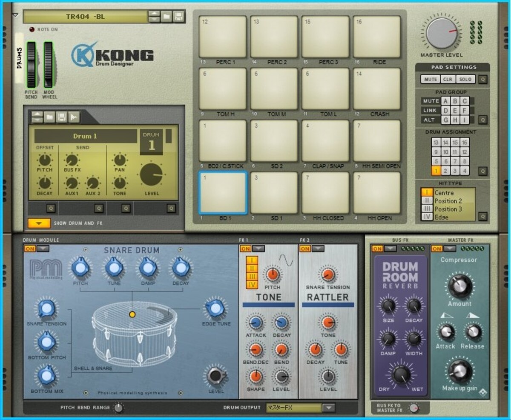Click the Tone module Shape knob
The image size is (511, 420).
[x=256, y=377]
